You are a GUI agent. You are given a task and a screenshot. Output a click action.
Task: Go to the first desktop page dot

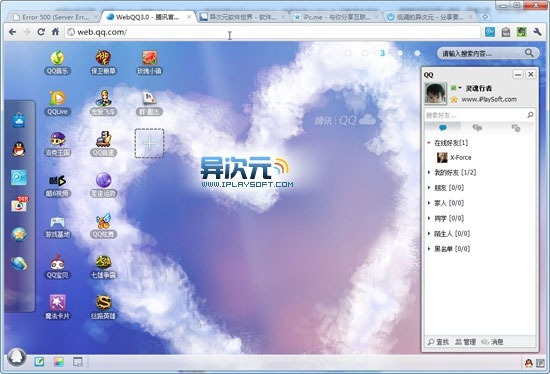(348, 53)
